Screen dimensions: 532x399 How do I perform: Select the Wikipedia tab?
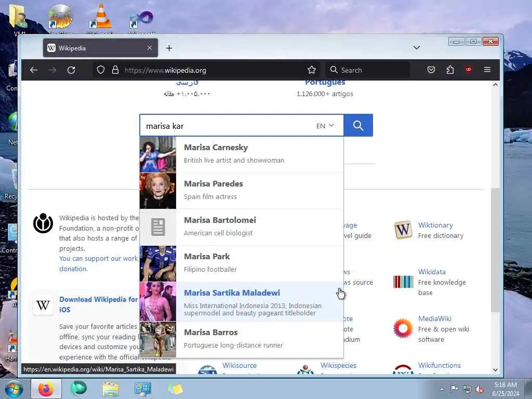100,48
